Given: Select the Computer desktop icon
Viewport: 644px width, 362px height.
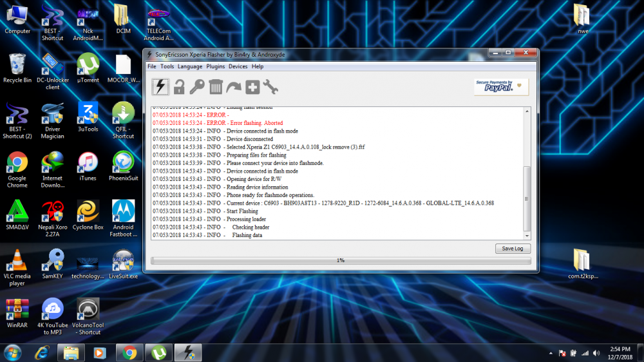Looking at the screenshot, I should click(17, 19).
